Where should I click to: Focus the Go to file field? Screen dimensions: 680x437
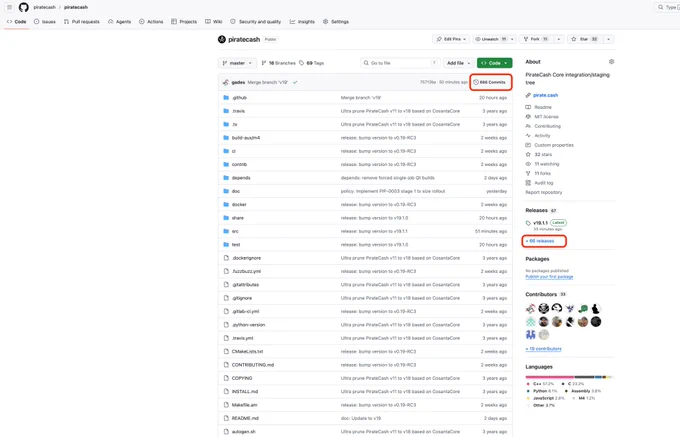(400, 63)
